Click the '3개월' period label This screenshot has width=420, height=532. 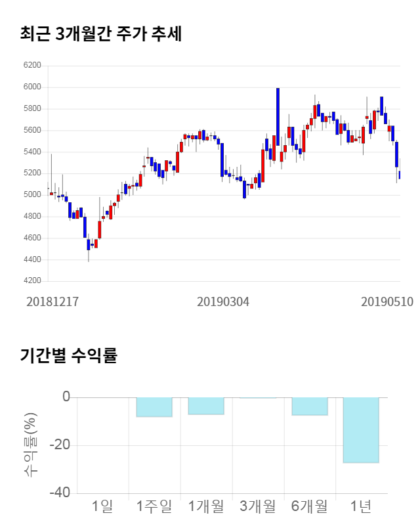point(258,506)
